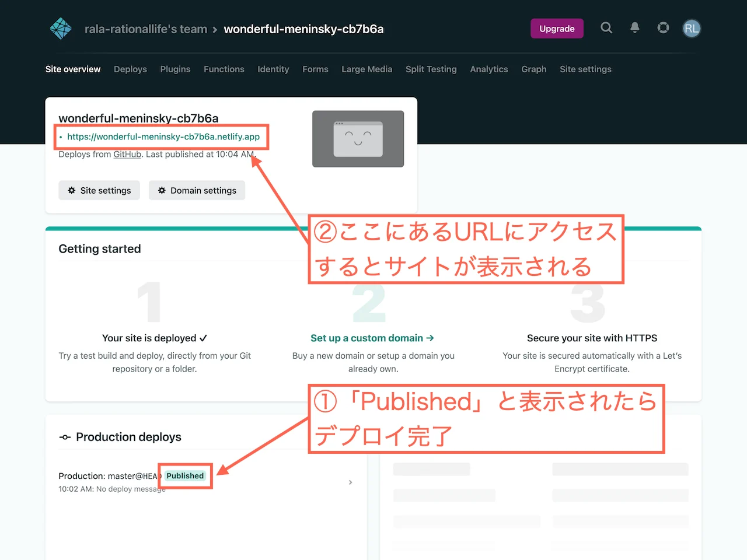Switch to the Split Testing tab

click(431, 69)
